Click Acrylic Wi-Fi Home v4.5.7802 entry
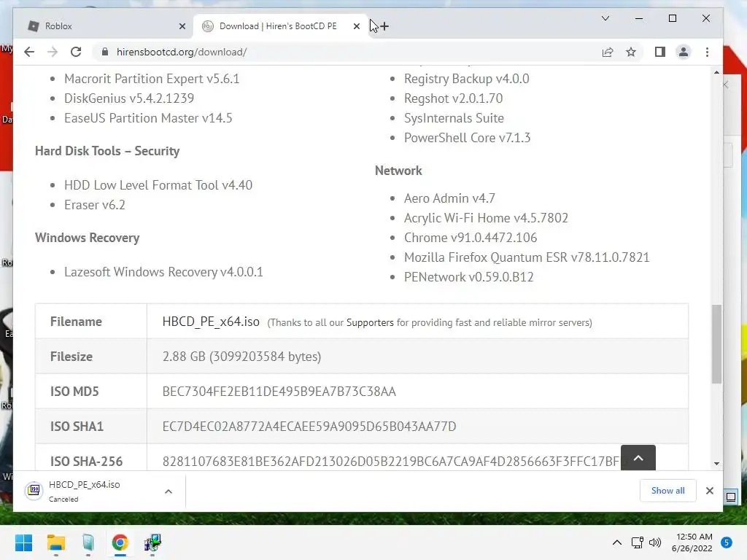The height and width of the screenshot is (560, 747). [486, 217]
